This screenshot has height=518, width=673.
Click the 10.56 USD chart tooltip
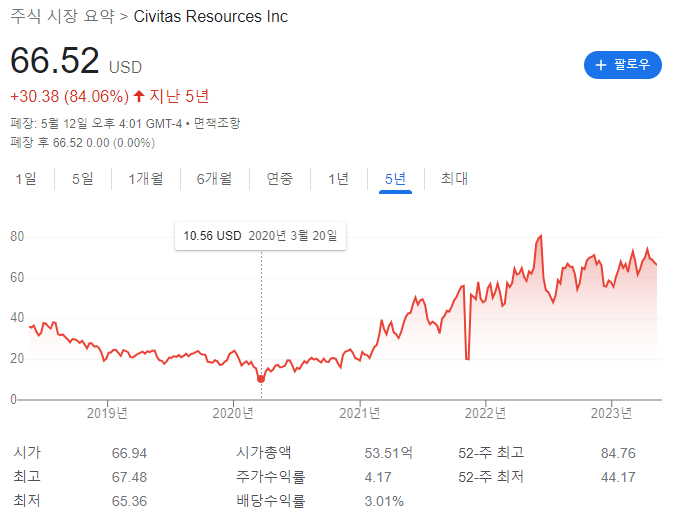coord(260,236)
